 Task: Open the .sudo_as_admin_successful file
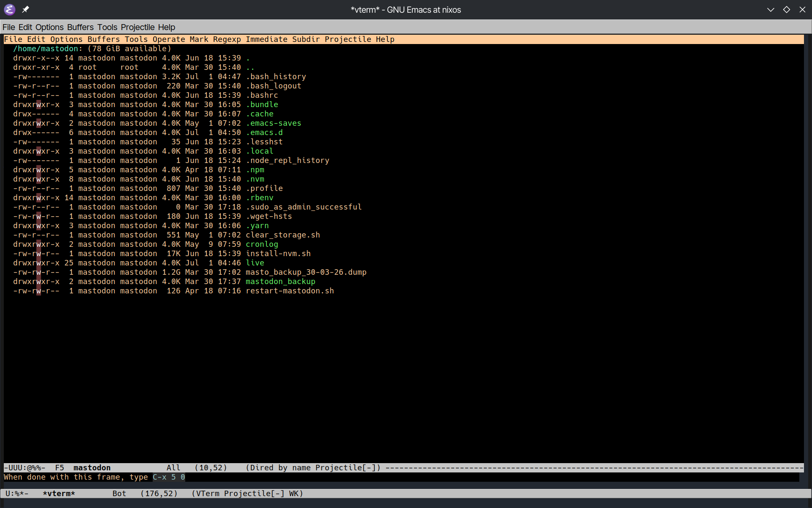coord(304,207)
